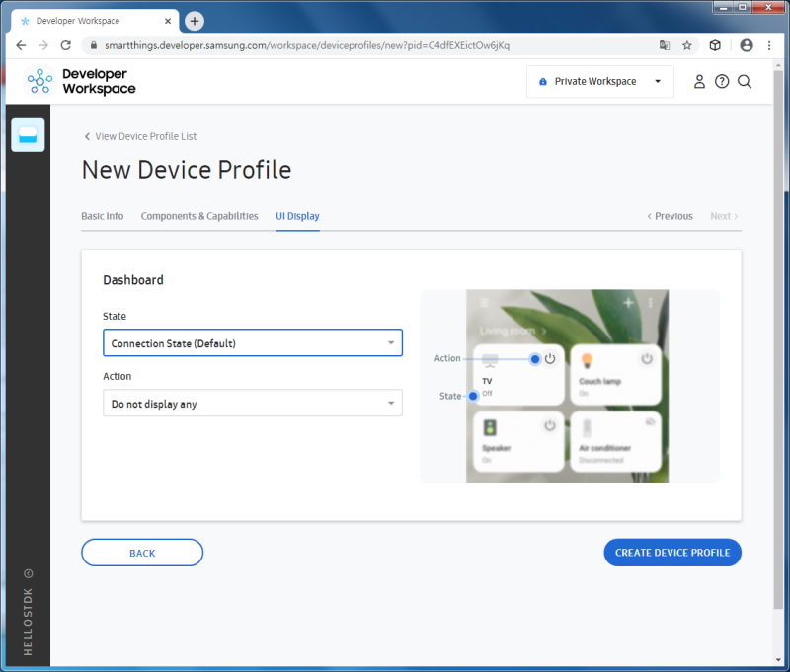Image resolution: width=790 pixels, height=672 pixels.
Task: Toggle the Speaker power control
Action: click(549, 426)
